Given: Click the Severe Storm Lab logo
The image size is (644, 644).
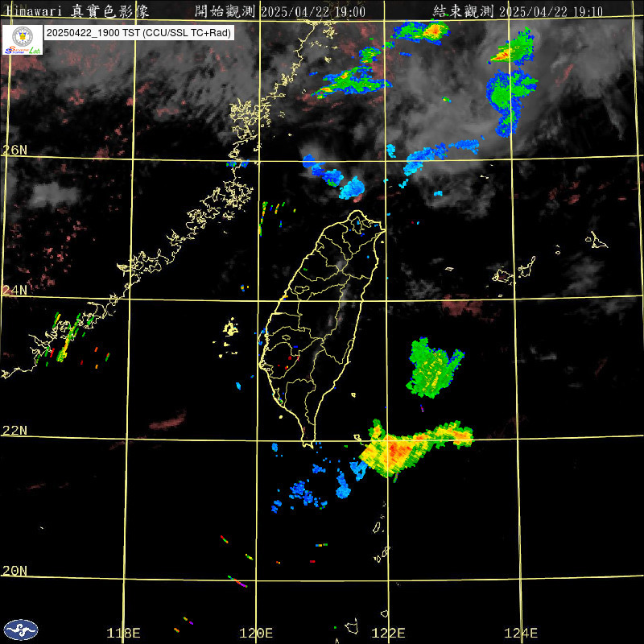Looking at the screenshot, I should pyautogui.click(x=23, y=39).
